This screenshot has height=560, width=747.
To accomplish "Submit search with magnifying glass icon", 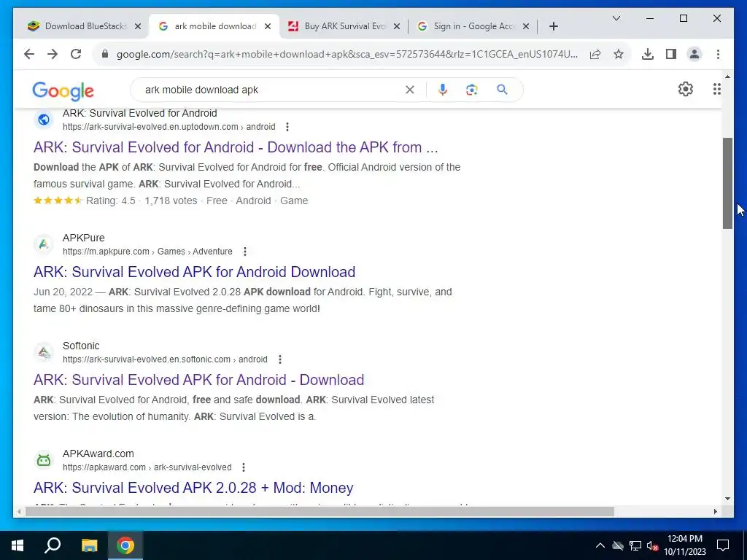I will pos(502,90).
